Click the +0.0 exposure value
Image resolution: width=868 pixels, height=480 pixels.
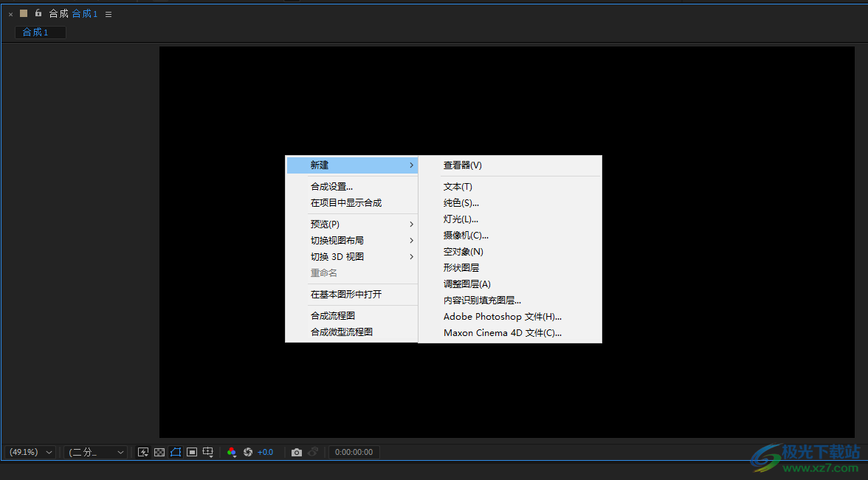(x=265, y=453)
